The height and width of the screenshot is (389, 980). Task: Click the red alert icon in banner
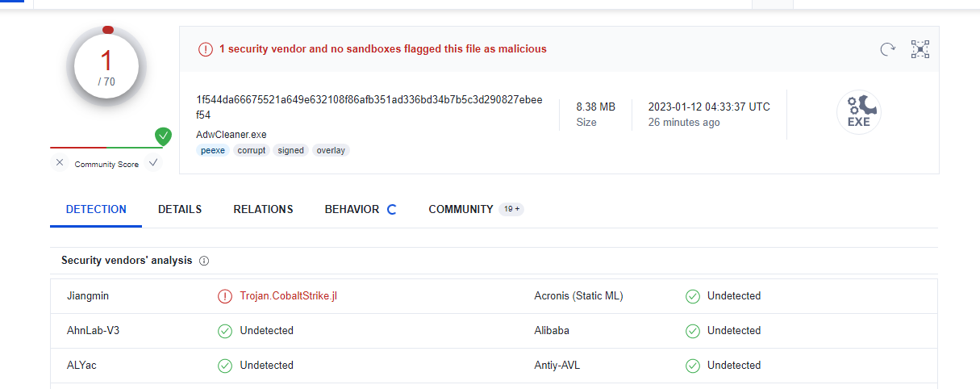(x=206, y=49)
